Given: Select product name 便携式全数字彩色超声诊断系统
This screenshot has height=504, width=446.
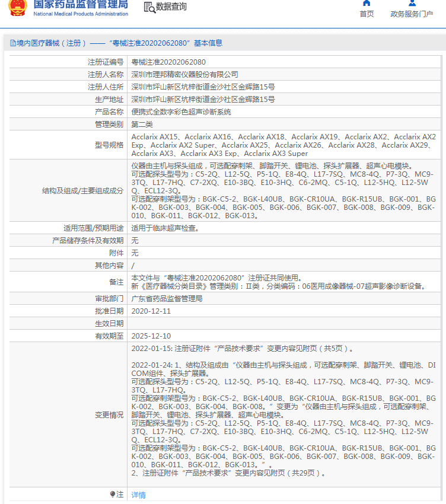Looking at the screenshot, I should click(x=181, y=112).
